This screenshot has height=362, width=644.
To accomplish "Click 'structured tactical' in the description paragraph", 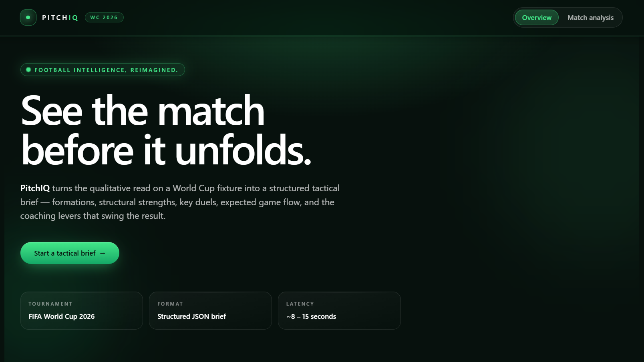I will 304,188.
